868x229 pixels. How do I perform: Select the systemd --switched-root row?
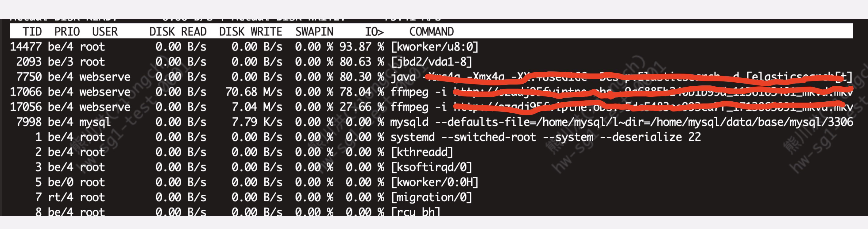coord(432,137)
